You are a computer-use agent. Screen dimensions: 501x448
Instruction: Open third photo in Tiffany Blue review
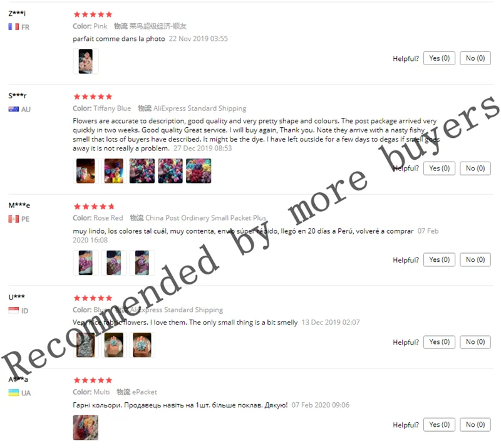click(142, 171)
